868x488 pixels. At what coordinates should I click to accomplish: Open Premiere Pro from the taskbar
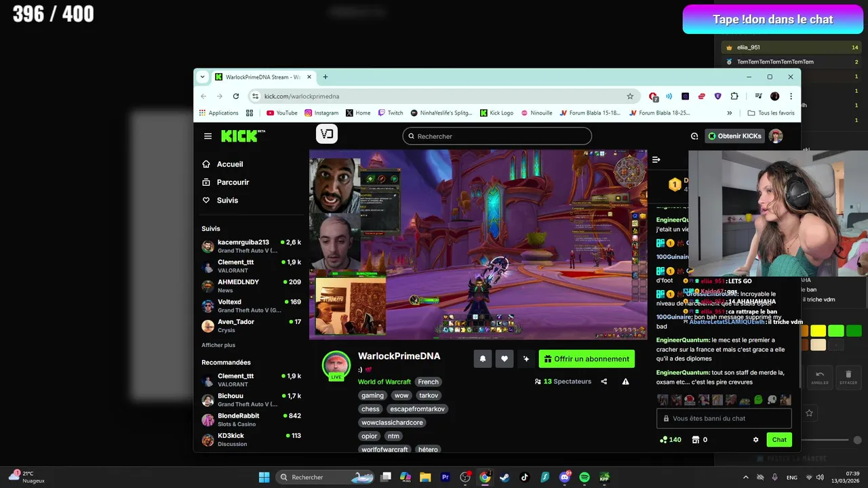point(446,477)
